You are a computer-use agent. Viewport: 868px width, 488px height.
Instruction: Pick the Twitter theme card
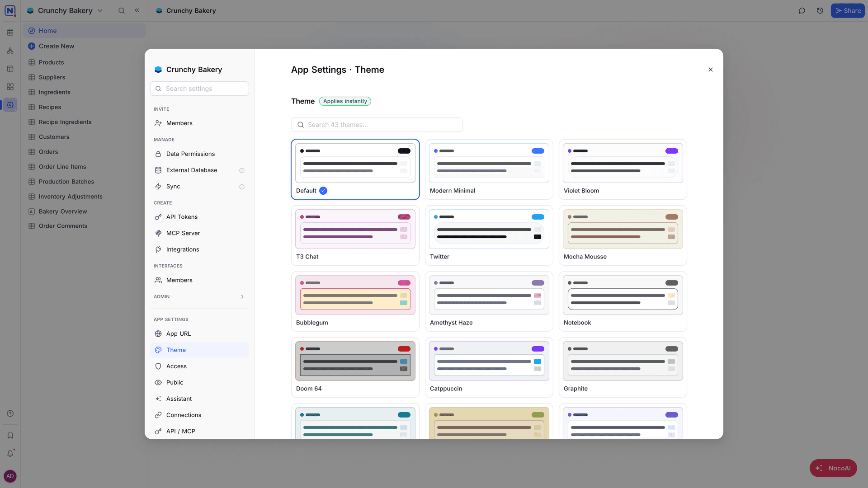489,235
